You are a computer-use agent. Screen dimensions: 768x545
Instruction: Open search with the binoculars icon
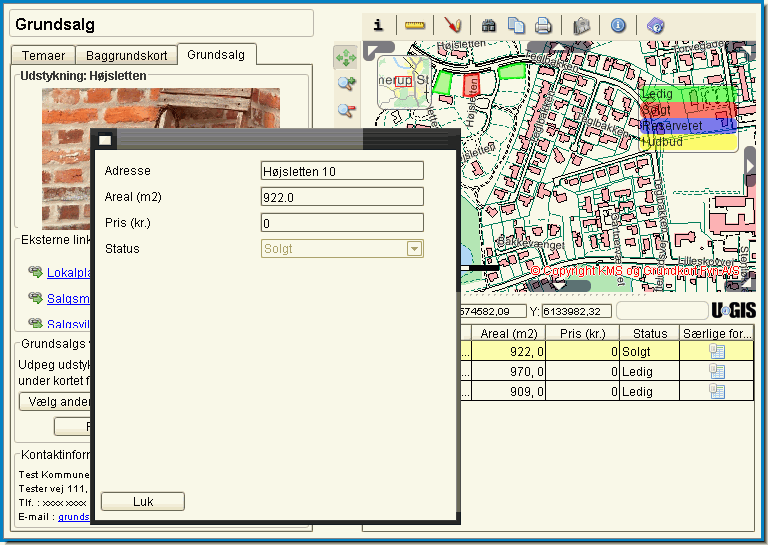coord(488,25)
